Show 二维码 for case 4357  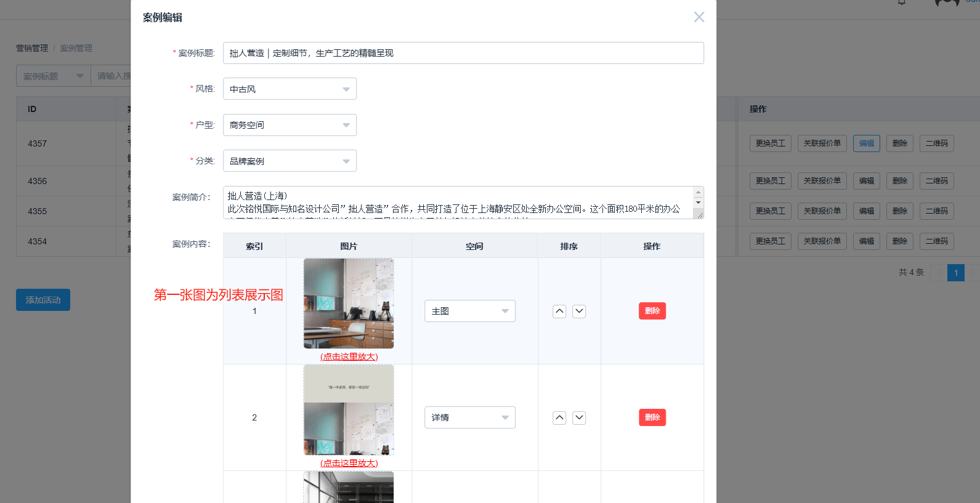[x=937, y=143]
